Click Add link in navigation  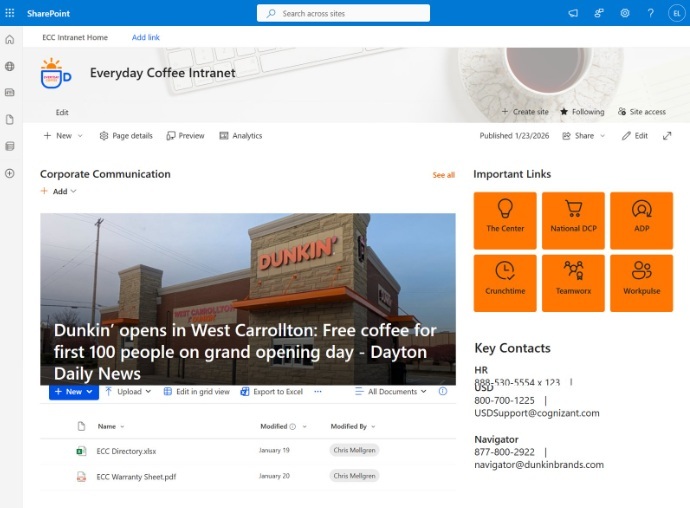[146, 37]
